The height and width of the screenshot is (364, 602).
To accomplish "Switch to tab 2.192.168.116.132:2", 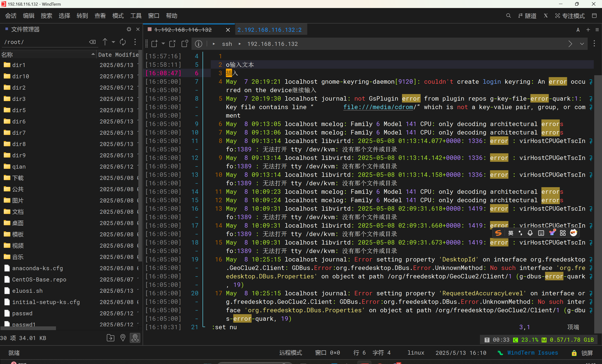I will coord(269,30).
